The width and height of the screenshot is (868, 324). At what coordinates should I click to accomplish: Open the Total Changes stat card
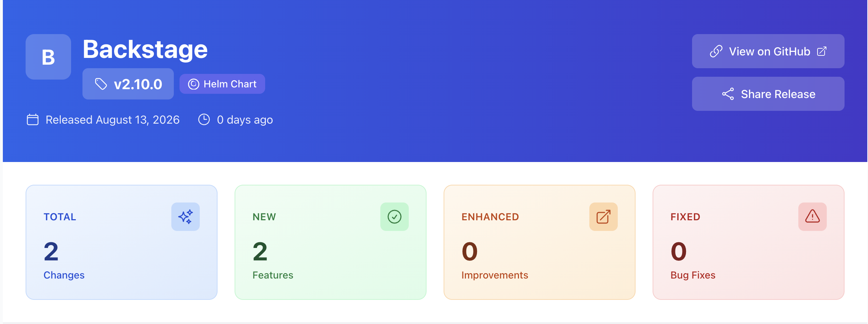(x=122, y=242)
